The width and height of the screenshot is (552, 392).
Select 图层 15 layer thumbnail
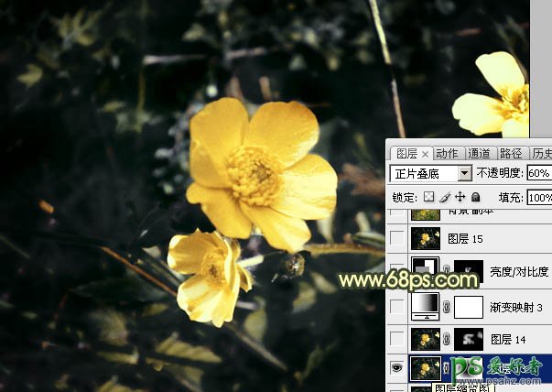[426, 238]
